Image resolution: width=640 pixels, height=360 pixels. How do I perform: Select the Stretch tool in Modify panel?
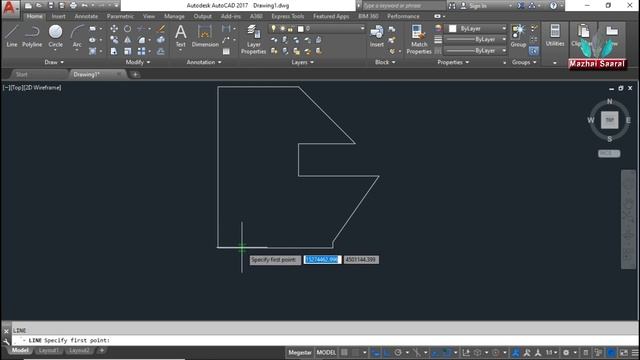tap(114, 51)
